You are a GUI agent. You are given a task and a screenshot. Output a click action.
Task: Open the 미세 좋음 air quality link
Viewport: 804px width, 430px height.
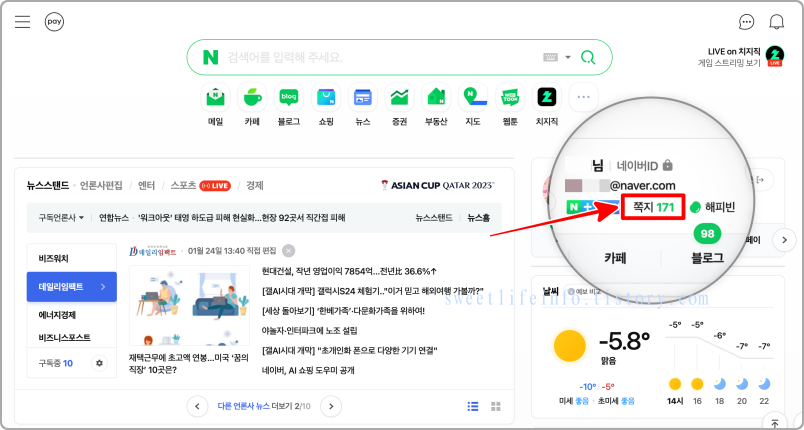pos(572,400)
